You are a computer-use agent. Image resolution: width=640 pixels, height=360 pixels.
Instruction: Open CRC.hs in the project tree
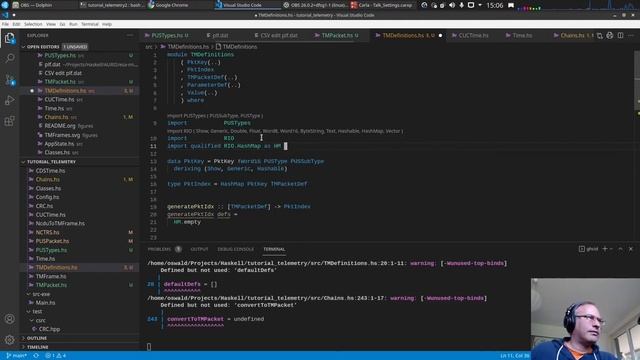coord(44,206)
